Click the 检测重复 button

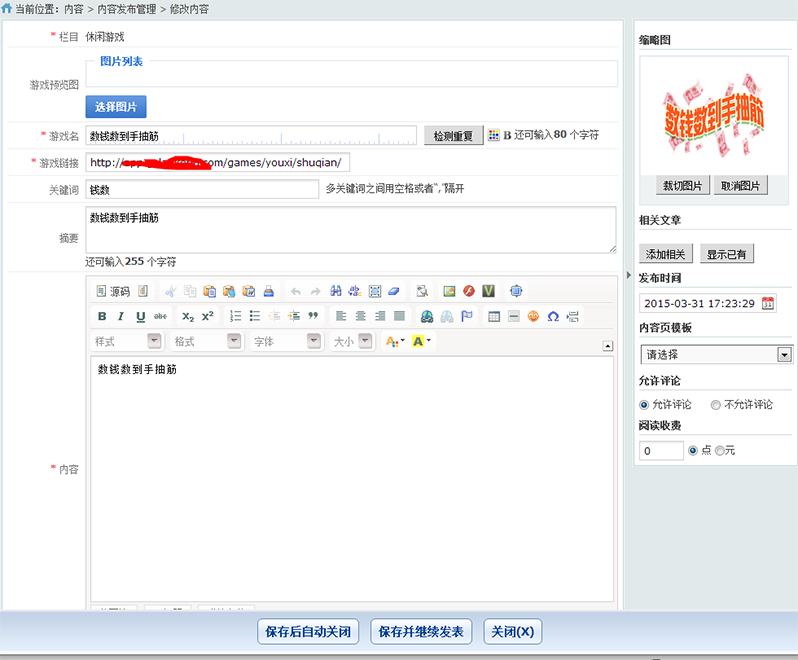(453, 135)
